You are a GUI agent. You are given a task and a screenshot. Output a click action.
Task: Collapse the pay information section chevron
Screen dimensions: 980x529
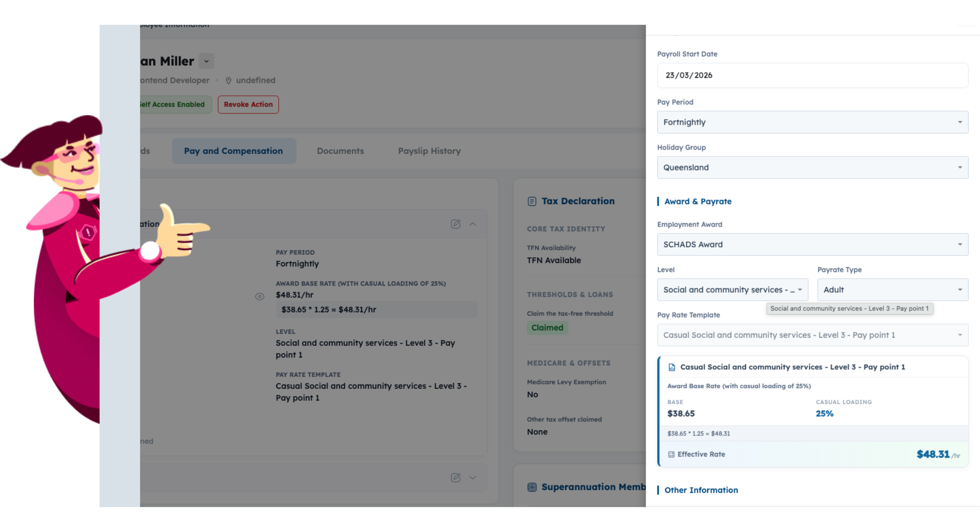tap(473, 224)
